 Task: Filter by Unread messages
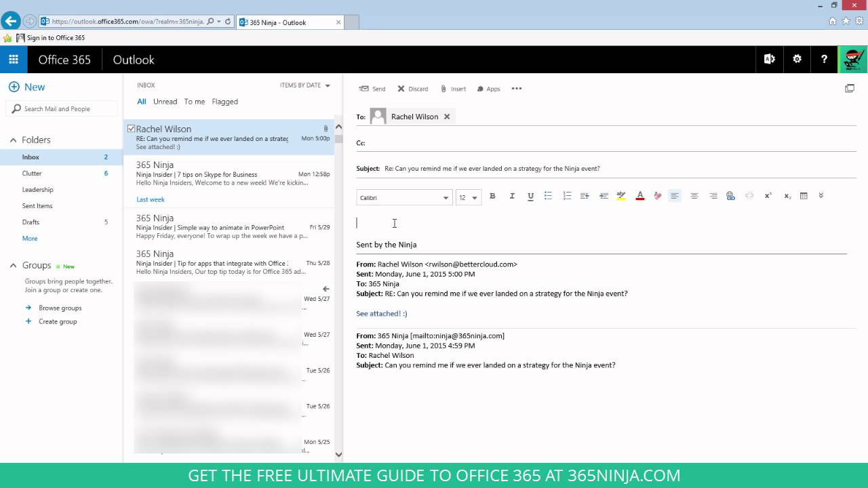(165, 102)
